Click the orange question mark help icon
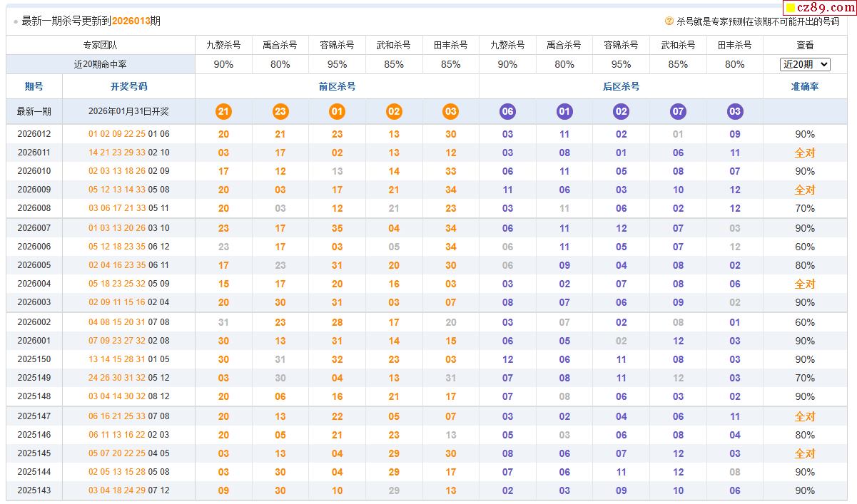Image resolution: width=857 pixels, height=504 pixels. pyautogui.click(x=669, y=21)
